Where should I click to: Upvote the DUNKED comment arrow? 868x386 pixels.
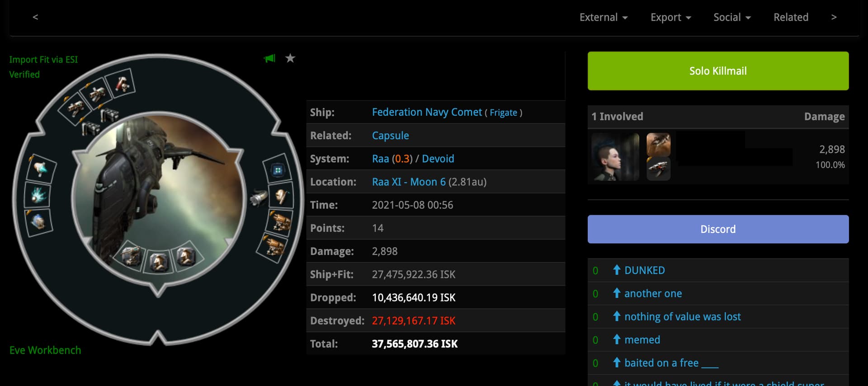[x=617, y=270]
